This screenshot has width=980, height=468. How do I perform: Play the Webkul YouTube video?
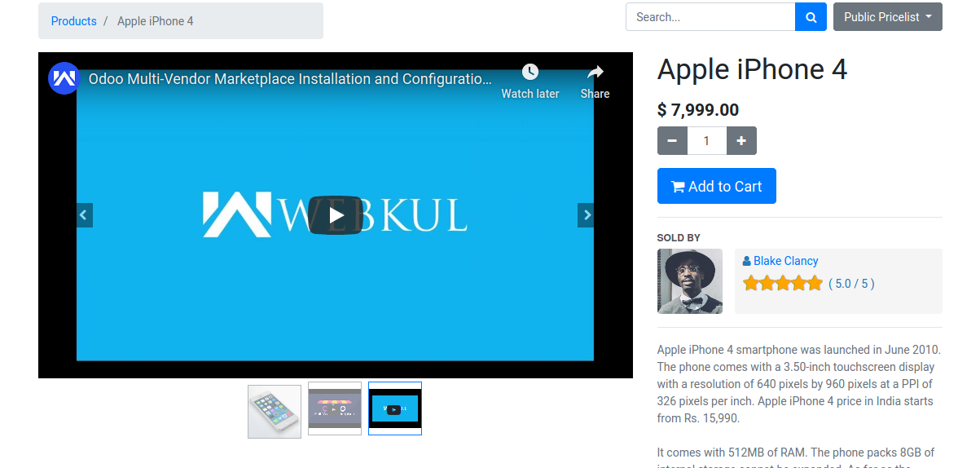(x=335, y=215)
